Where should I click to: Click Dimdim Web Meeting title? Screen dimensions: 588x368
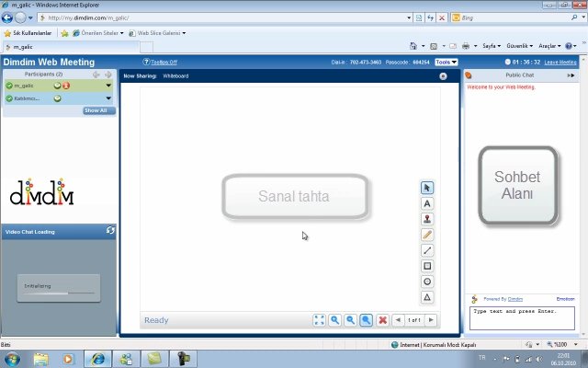[x=49, y=62]
